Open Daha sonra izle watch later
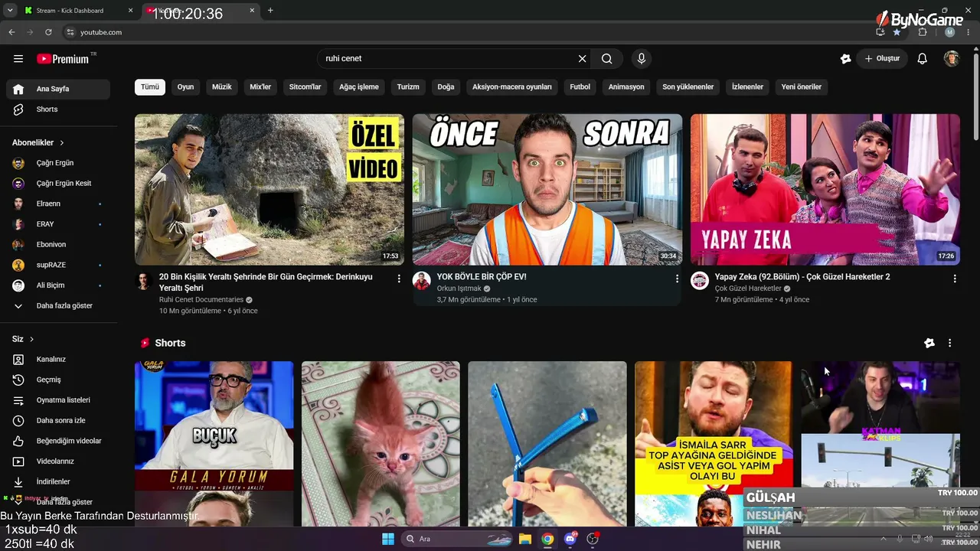Viewport: 980px width, 551px height. 58,421
